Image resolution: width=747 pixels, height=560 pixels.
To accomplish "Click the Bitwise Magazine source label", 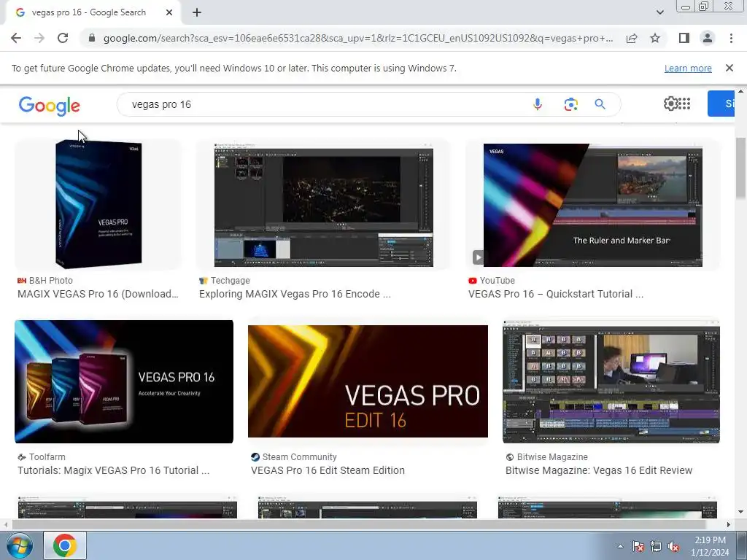I will coord(552,457).
